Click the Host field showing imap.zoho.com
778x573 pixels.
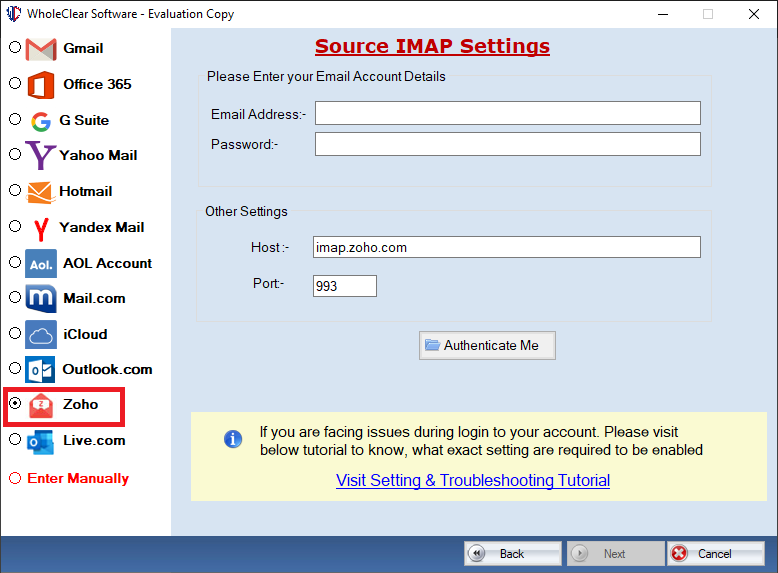point(507,247)
